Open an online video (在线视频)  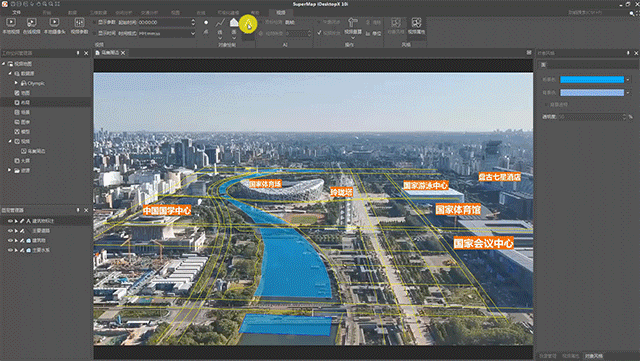[31, 25]
